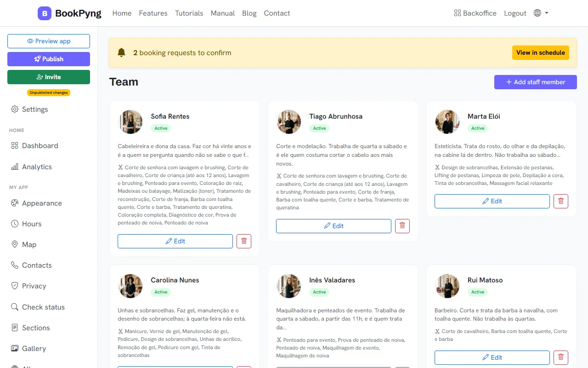Click the green Invite button
588x368 pixels.
click(x=49, y=77)
